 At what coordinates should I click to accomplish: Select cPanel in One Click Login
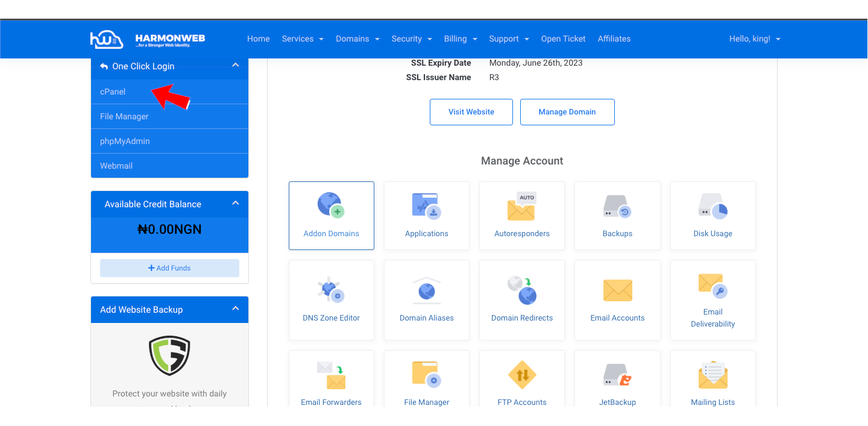click(113, 92)
